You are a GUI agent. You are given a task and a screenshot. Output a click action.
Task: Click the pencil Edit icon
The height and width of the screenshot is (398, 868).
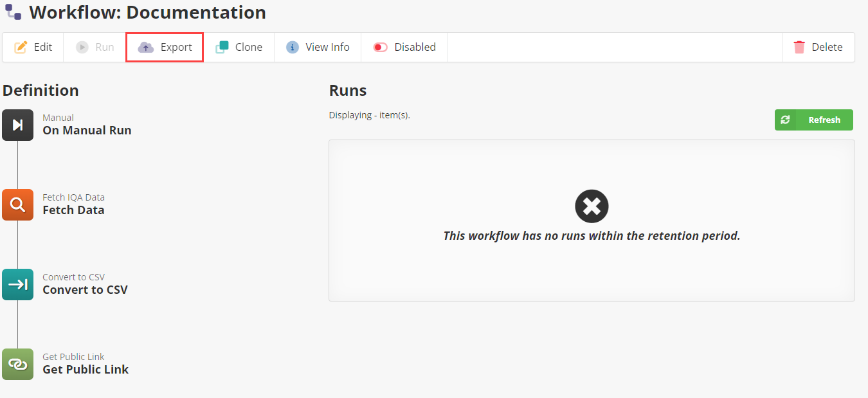[21, 47]
